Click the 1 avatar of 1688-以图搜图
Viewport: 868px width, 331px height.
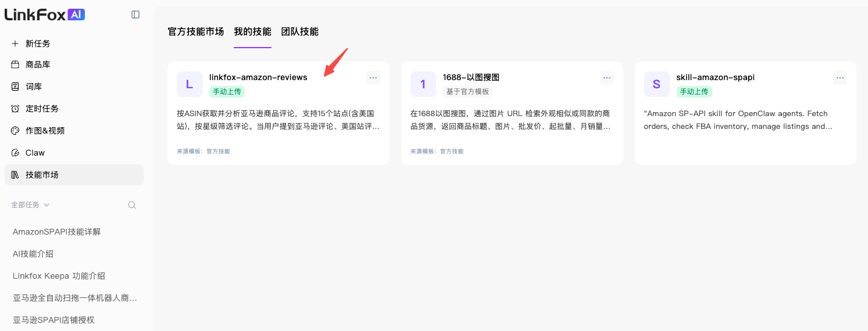point(423,84)
